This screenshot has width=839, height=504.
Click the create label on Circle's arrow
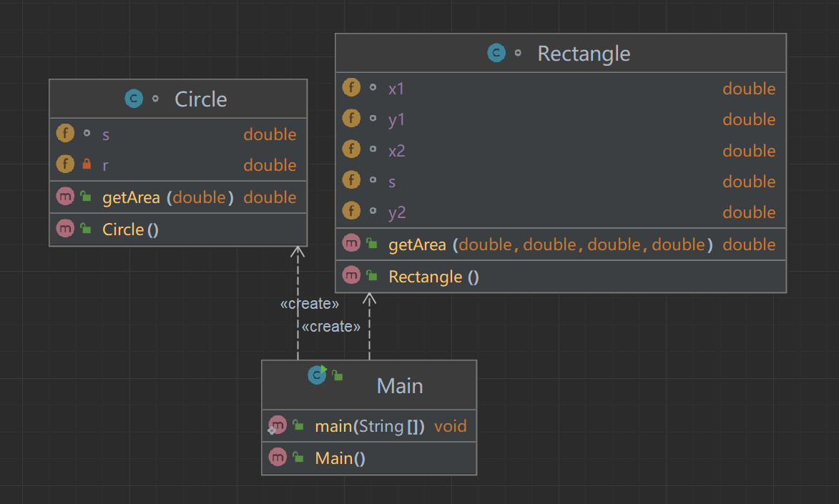[309, 304]
